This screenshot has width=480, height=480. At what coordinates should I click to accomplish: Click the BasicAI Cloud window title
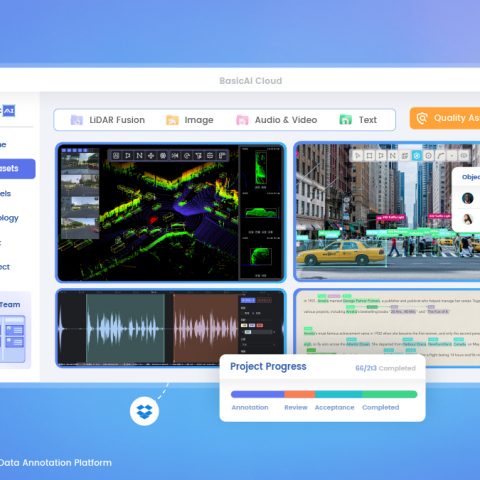click(x=251, y=81)
